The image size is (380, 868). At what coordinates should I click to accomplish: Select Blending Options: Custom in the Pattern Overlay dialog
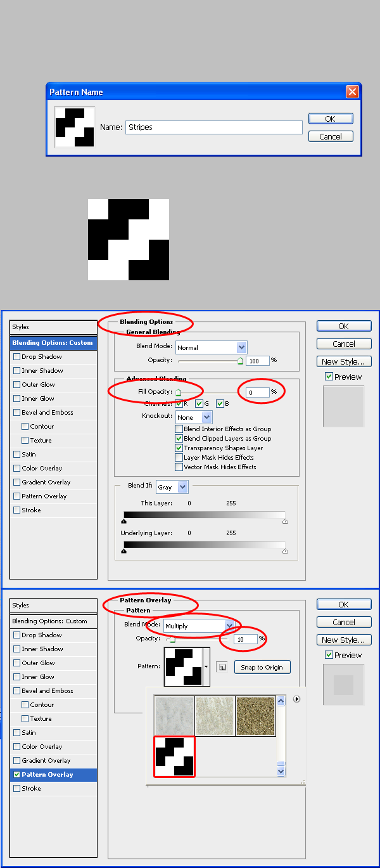coord(53,621)
